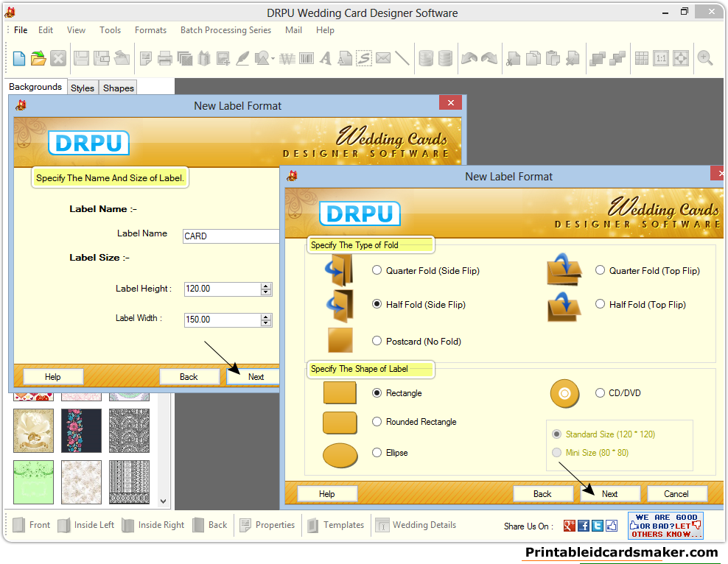
Task: Click the Bring to Front icon
Action: [x=598, y=58]
